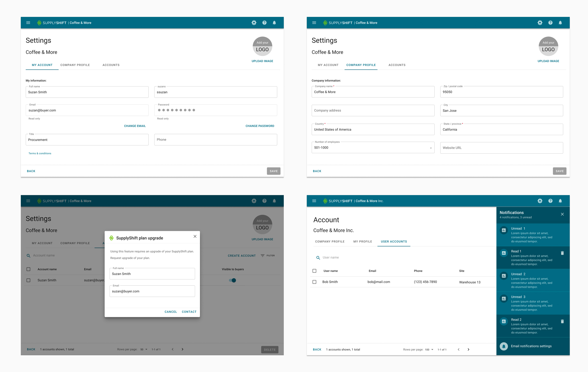
Task: Close the Notifications panel with X icon
Action: pos(562,214)
